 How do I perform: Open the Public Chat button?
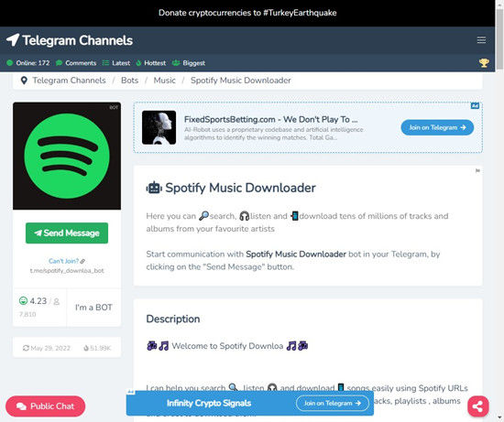[x=45, y=406]
